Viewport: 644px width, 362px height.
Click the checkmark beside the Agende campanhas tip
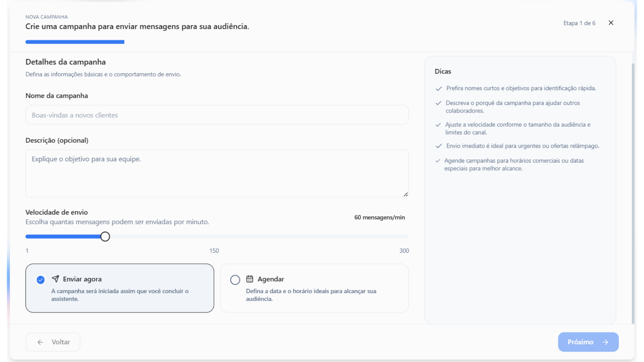pyautogui.click(x=438, y=161)
